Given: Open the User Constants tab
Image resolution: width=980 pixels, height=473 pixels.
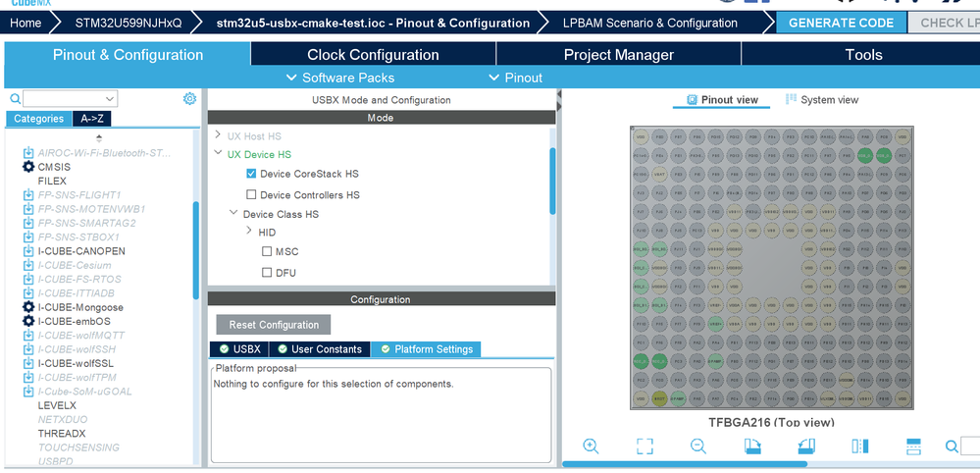Looking at the screenshot, I should pos(320,349).
